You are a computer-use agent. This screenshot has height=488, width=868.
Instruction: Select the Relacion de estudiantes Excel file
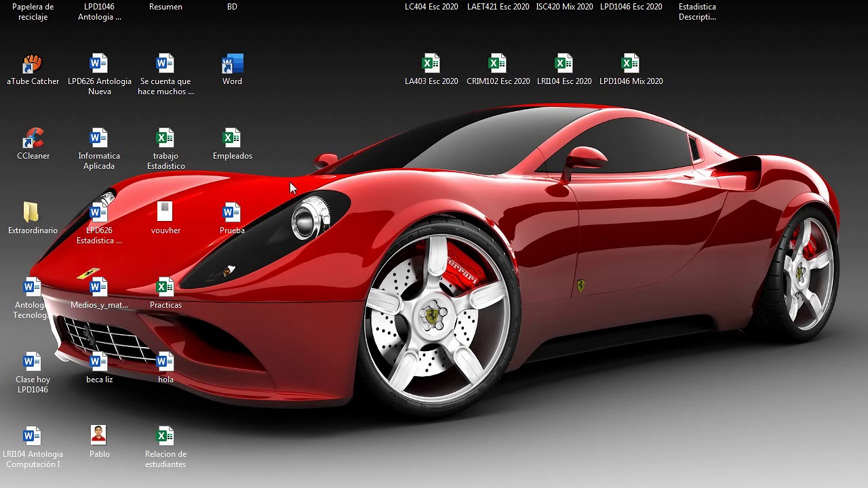tap(165, 436)
